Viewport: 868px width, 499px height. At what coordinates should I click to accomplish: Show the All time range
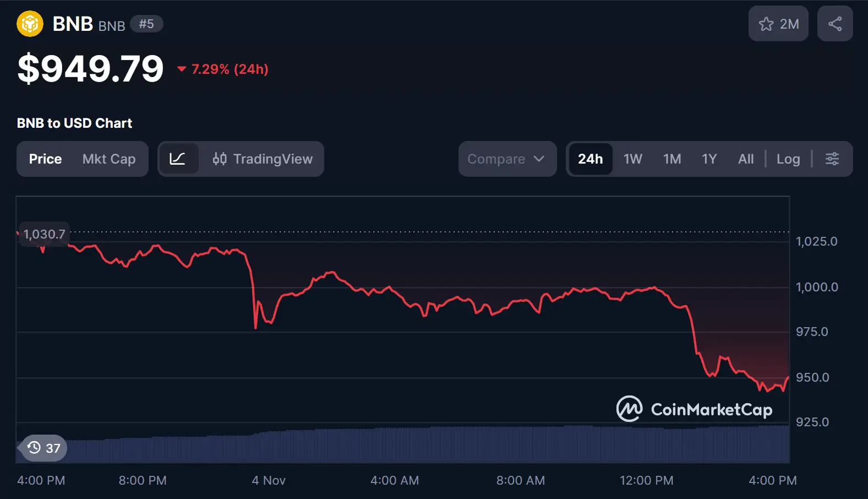point(746,159)
